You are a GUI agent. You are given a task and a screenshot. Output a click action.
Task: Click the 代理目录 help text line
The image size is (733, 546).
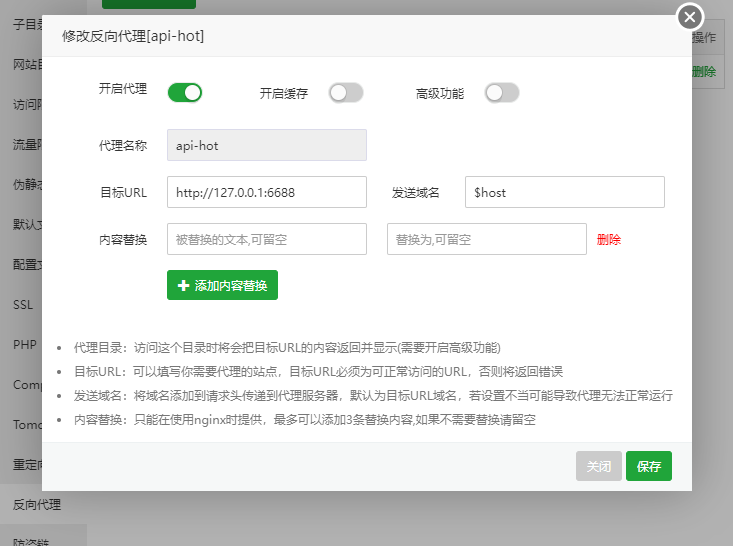287,348
